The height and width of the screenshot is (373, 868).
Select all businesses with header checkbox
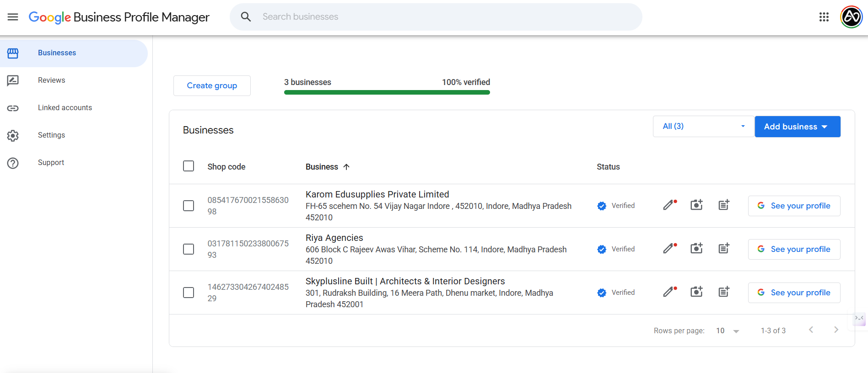pos(189,166)
